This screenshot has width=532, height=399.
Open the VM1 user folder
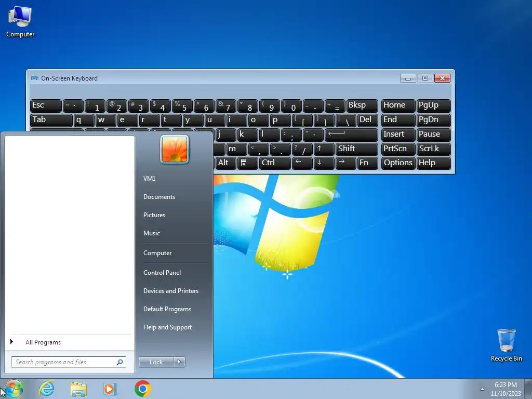[x=149, y=179]
